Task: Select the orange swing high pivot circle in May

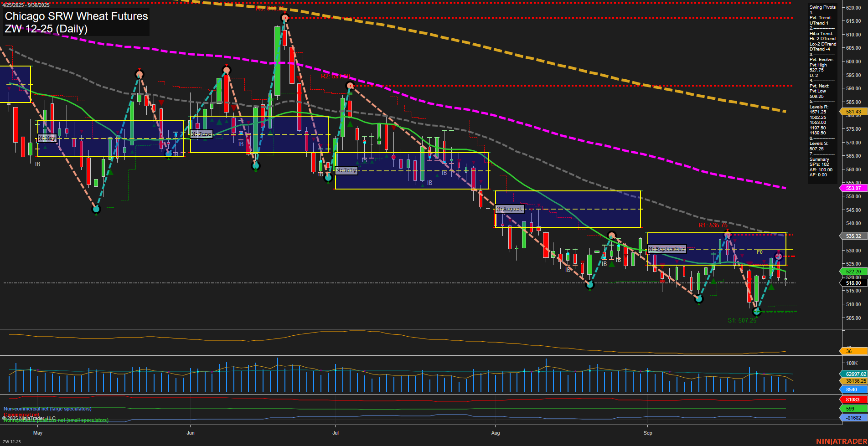Action: [139, 74]
